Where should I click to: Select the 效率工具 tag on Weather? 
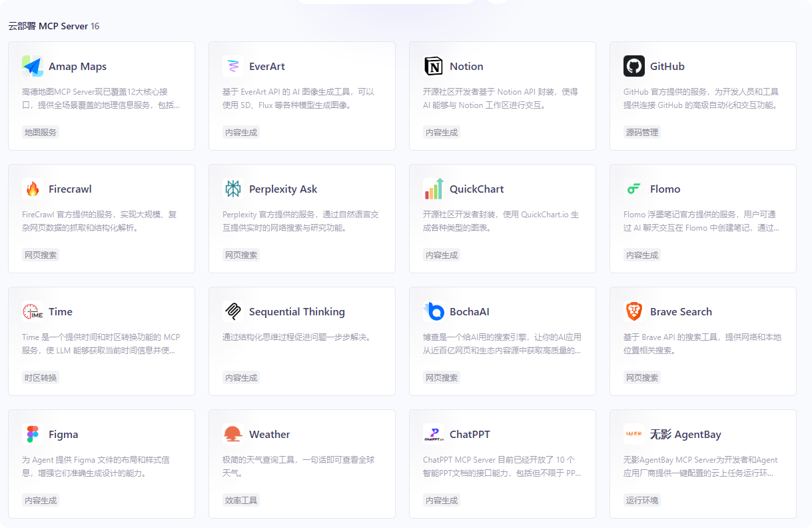pyautogui.click(x=241, y=500)
